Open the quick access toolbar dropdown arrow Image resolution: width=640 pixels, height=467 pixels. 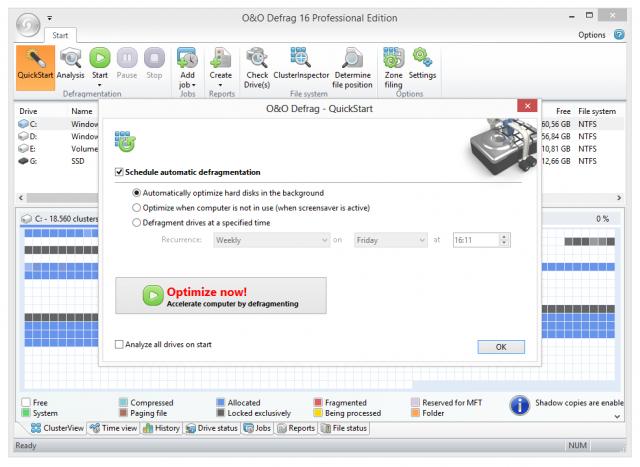click(x=49, y=18)
